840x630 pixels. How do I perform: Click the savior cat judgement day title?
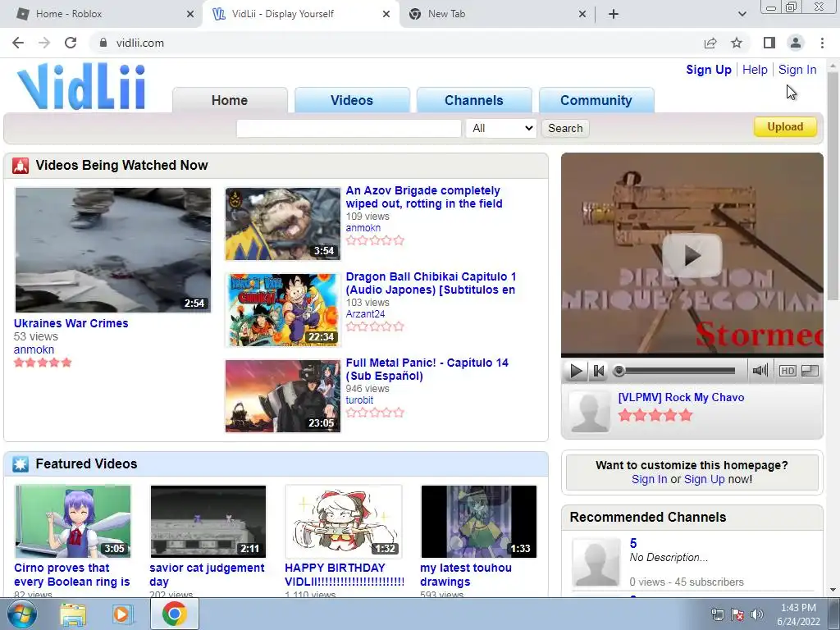pos(207,575)
